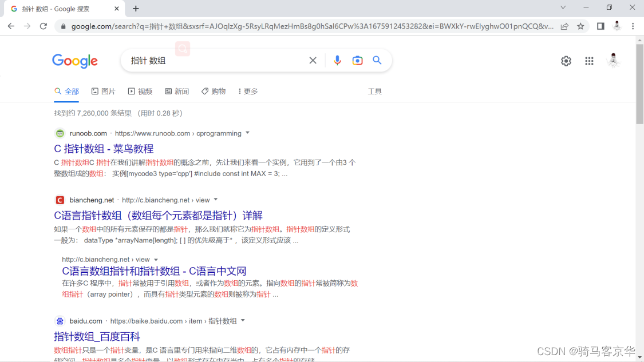The height and width of the screenshot is (362, 644).
Task: Click http://c.biancheng.net › view sub-result URL
Action: (x=106, y=260)
